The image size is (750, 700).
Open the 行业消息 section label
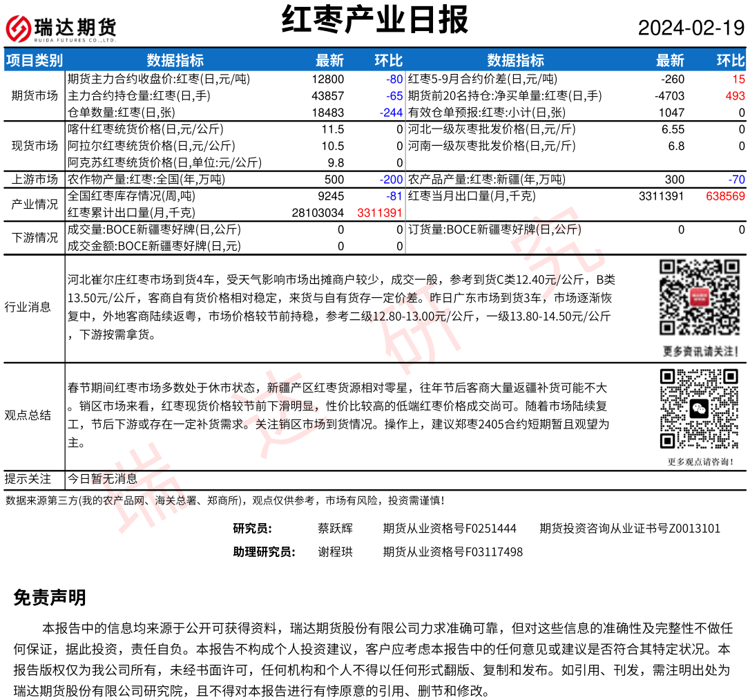[28, 307]
